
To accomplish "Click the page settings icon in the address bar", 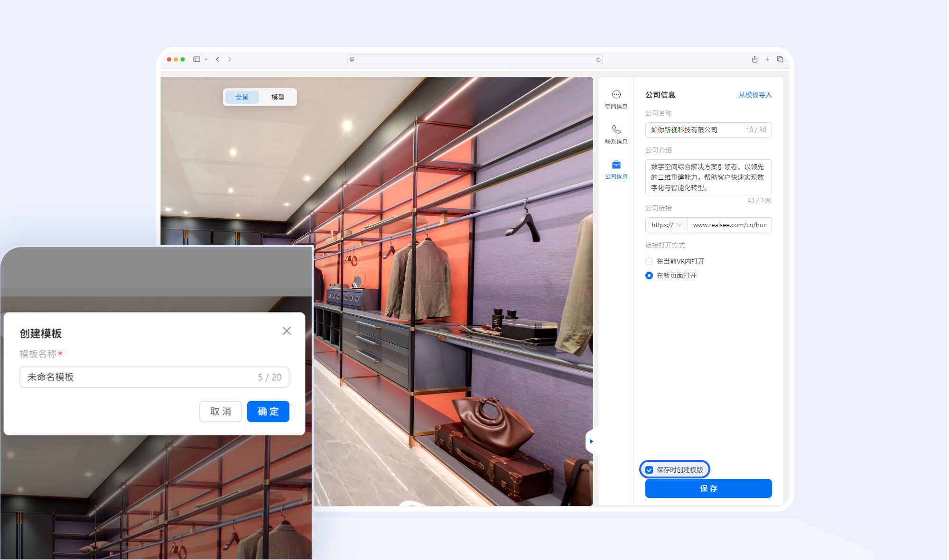I will point(352,60).
